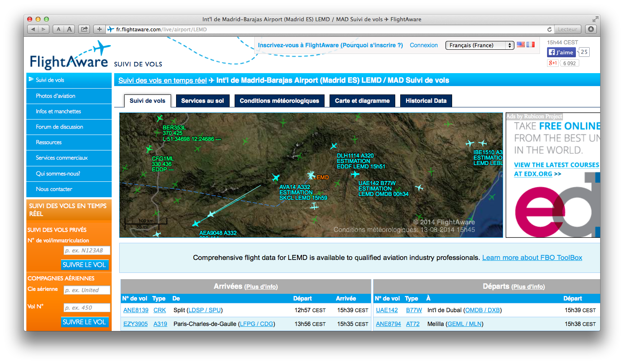Click the Cie aérienne input field
624x364 pixels.
[87, 290]
